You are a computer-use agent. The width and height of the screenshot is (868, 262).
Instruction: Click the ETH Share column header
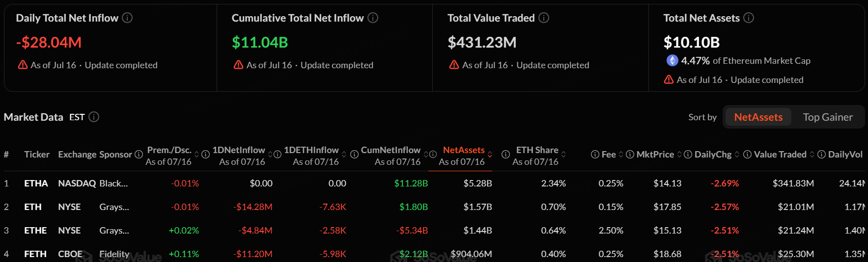click(536, 156)
